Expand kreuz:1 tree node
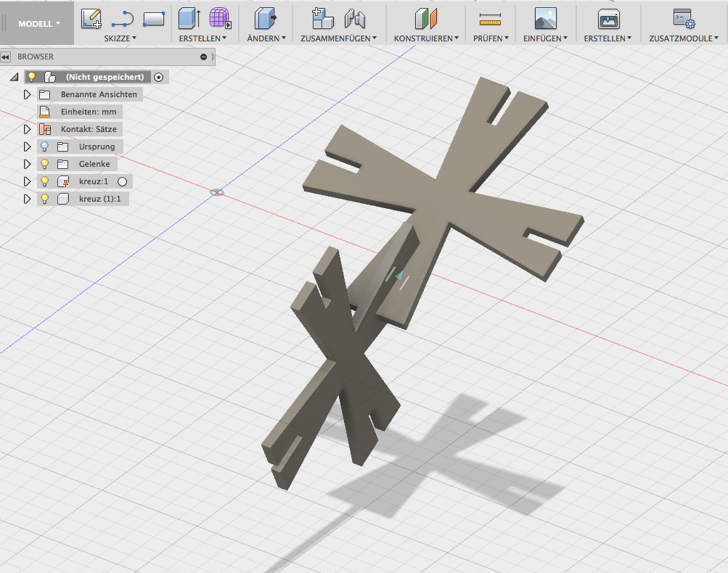This screenshot has height=573, width=728. coord(27,181)
